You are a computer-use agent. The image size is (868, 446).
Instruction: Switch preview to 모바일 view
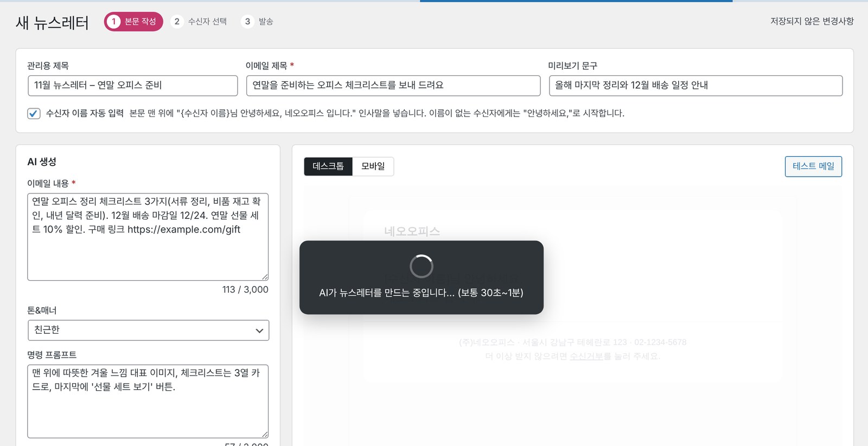pos(373,166)
